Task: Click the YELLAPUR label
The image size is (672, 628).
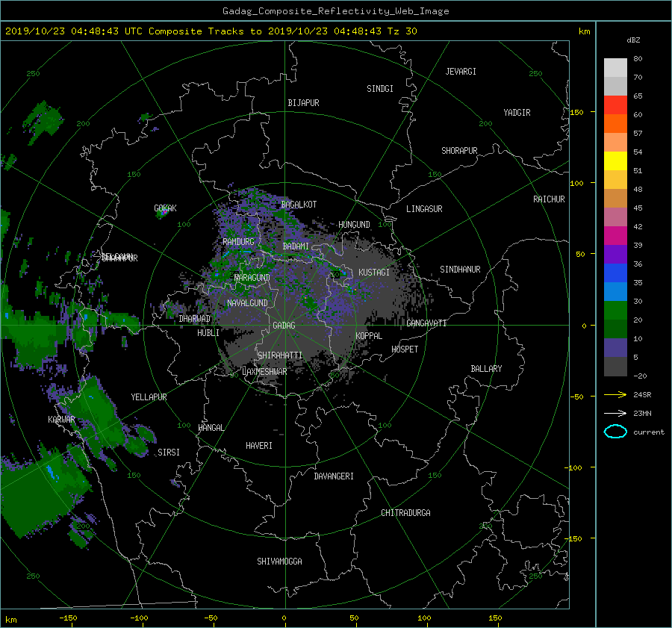Action: tap(149, 397)
